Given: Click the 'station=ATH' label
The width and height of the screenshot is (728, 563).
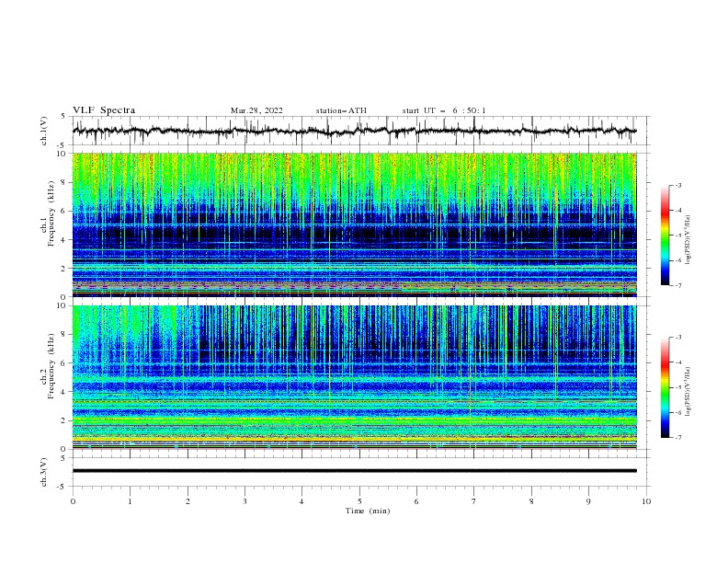Looking at the screenshot, I should point(341,110).
